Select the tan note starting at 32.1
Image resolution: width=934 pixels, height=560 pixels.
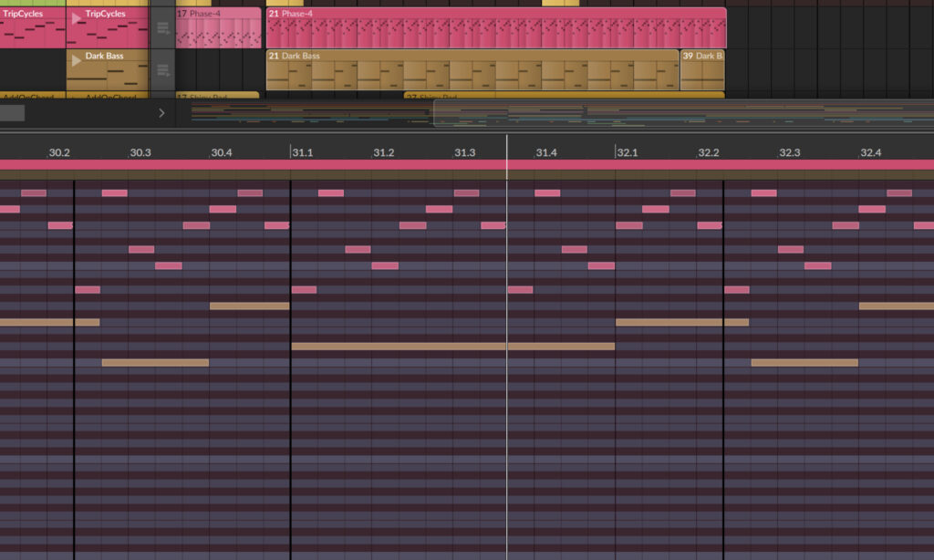pos(682,322)
